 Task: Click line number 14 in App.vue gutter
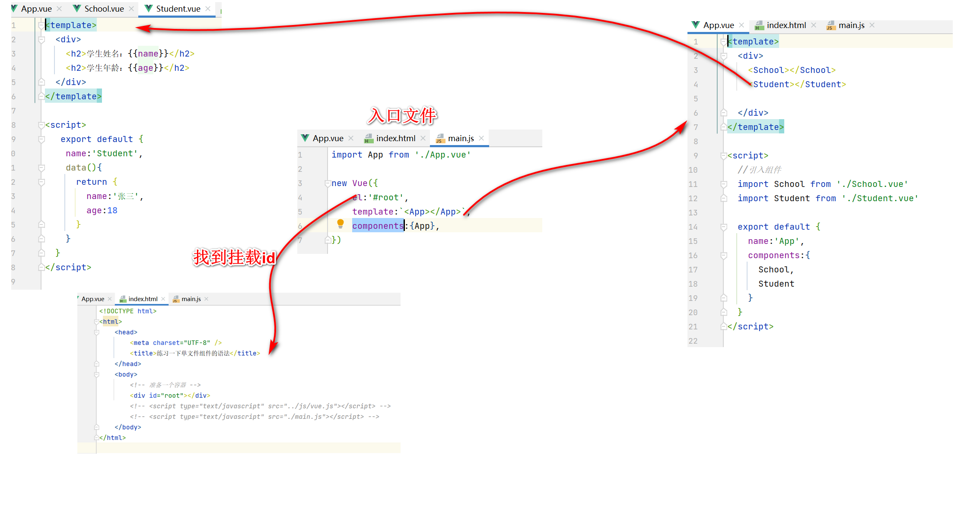pos(693,227)
